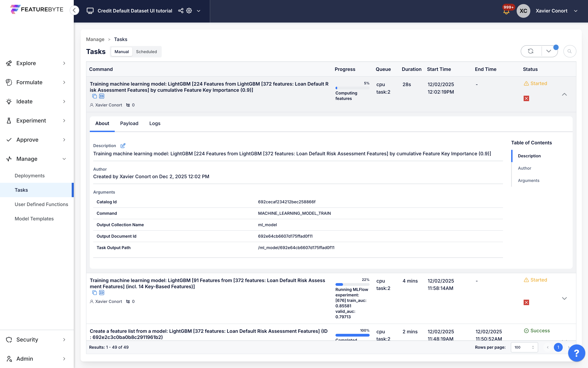
Task: Expand the 91 Features task row
Action: (564, 298)
